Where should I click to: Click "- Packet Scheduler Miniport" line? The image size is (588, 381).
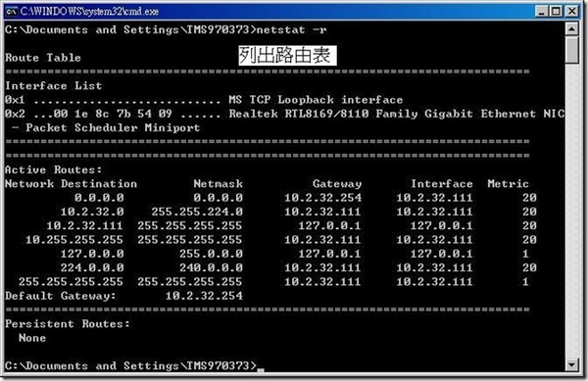tap(106, 128)
